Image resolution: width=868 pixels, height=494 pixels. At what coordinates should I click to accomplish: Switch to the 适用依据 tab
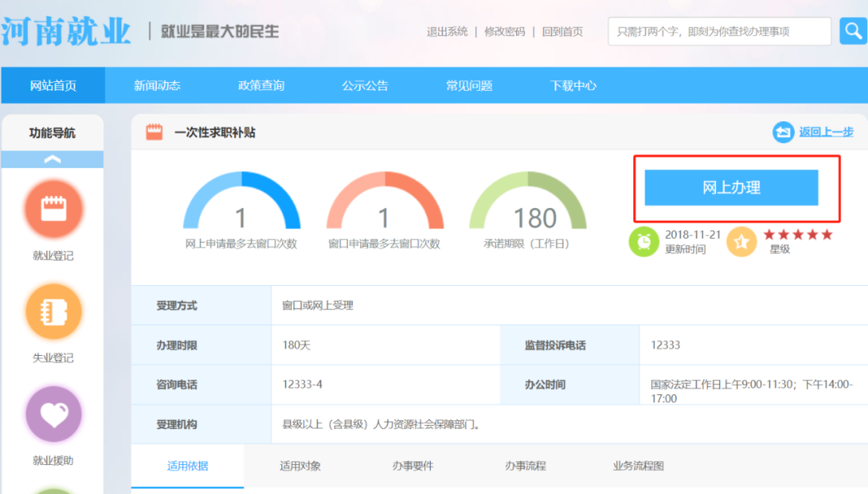click(187, 466)
